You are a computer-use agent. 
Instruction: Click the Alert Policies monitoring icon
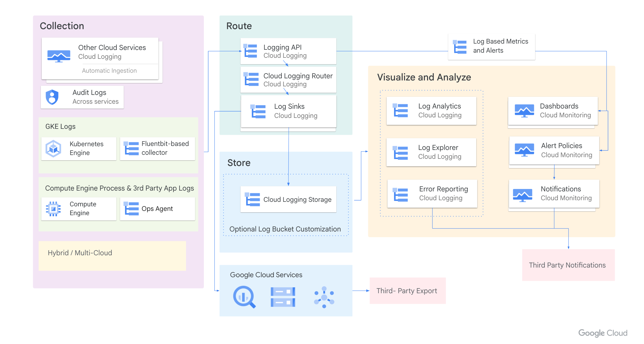tap(524, 150)
